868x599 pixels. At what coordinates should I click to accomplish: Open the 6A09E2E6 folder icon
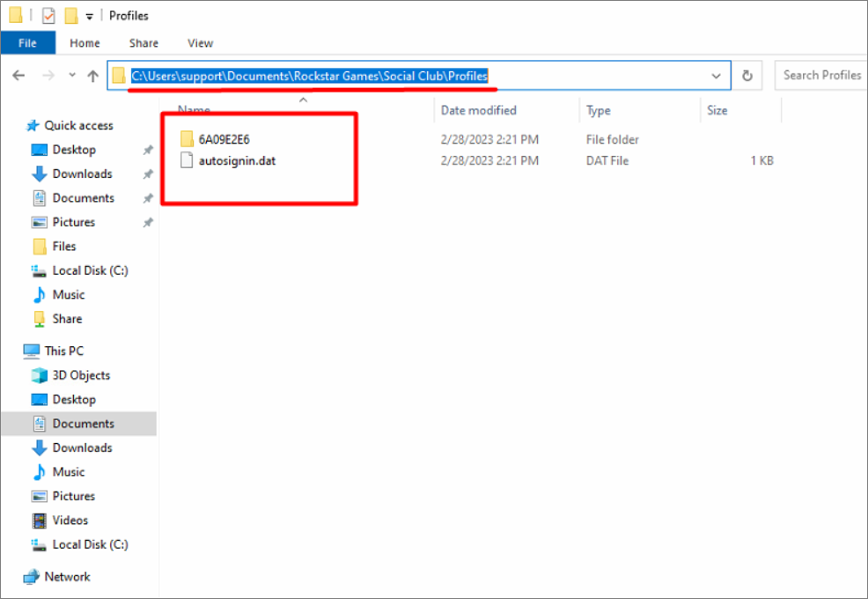click(186, 139)
